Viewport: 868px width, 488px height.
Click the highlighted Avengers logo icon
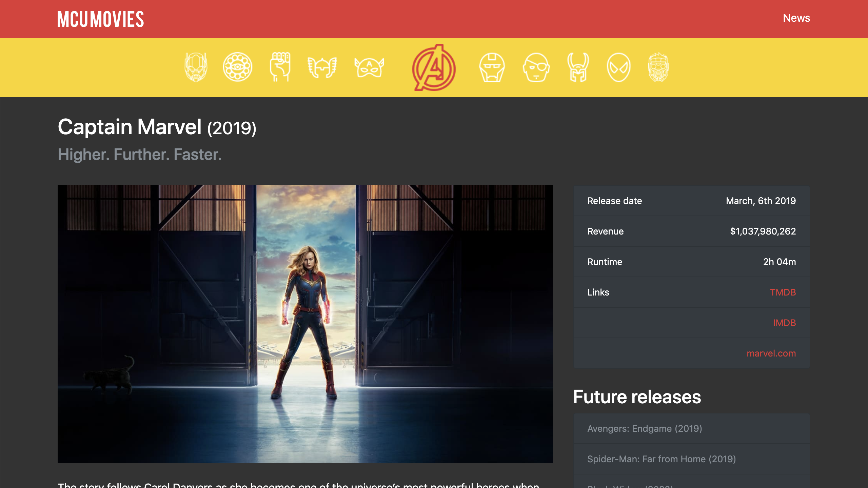[433, 68]
